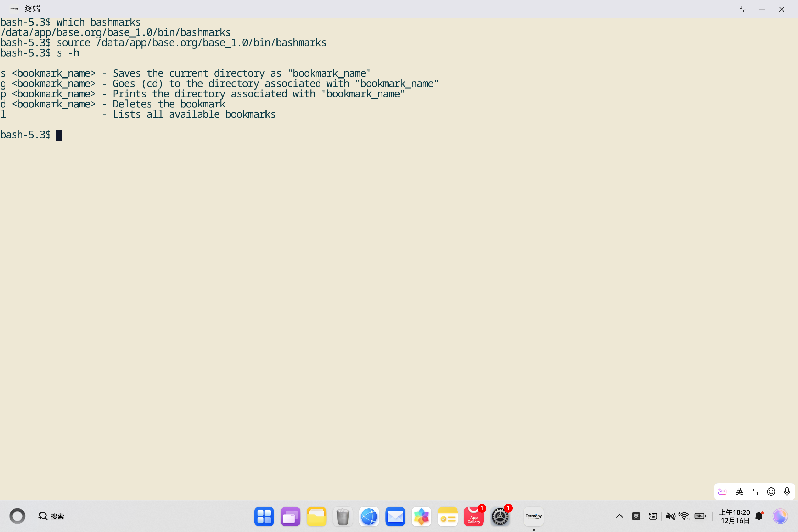Open Settings with the red badge from dock
Screen dimensions: 798x532
501,516
